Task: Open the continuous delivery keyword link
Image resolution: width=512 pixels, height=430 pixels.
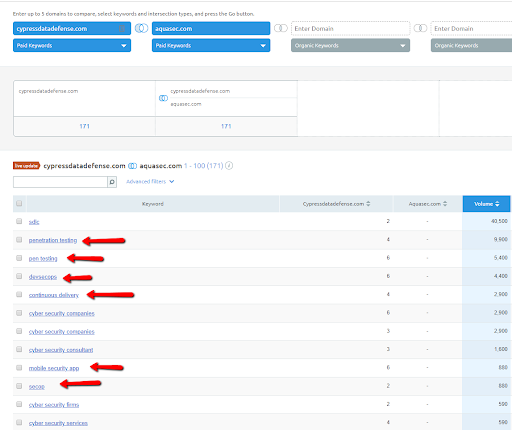Action: tap(54, 295)
